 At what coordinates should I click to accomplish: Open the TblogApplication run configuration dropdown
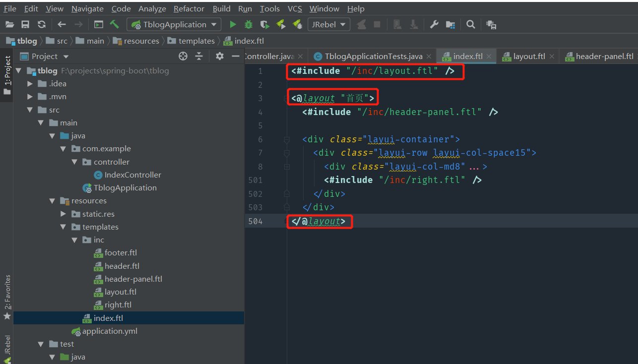click(174, 24)
